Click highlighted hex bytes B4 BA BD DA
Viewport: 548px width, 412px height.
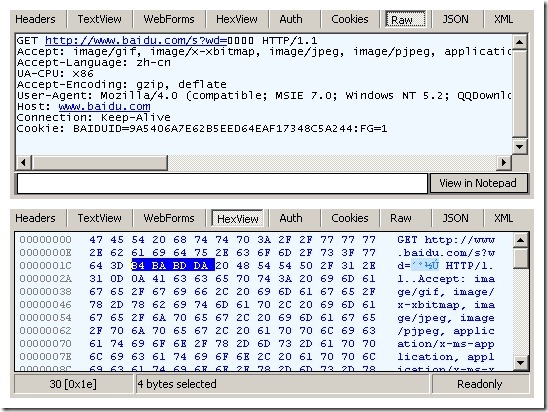(x=173, y=266)
